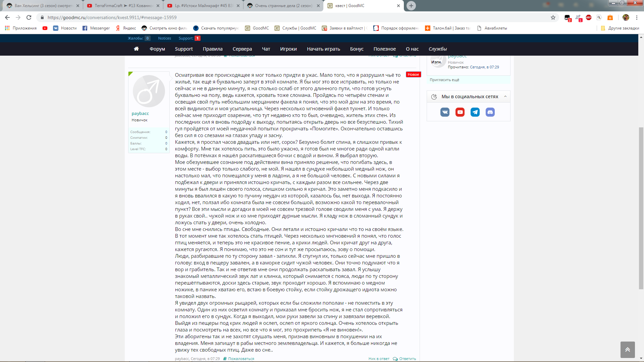The image size is (644, 362).
Task: Click the home icon in forum navigation
Action: [136, 49]
